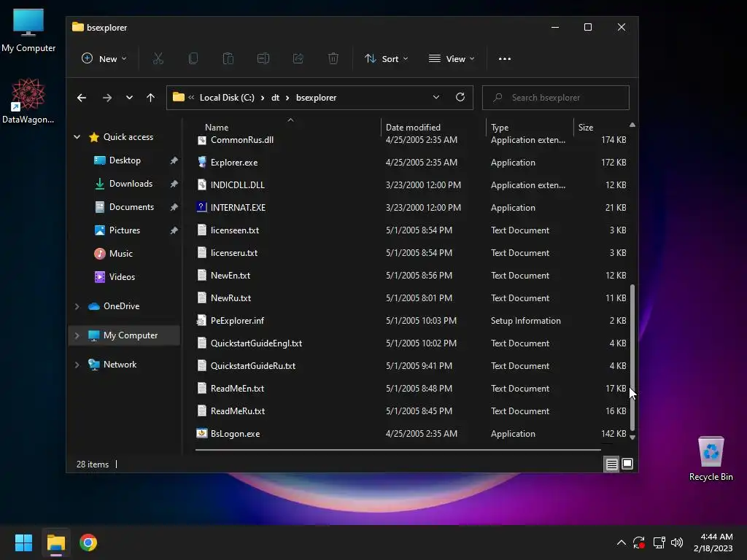Image resolution: width=747 pixels, height=560 pixels.
Task: Show hidden system tray icons
Action: pos(622,542)
